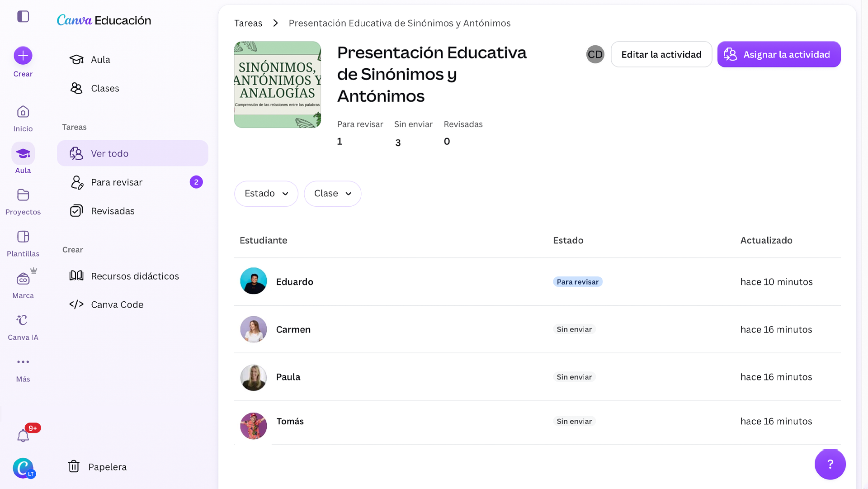Open Paula's student row
The width and height of the screenshot is (868, 489).
pos(537,377)
